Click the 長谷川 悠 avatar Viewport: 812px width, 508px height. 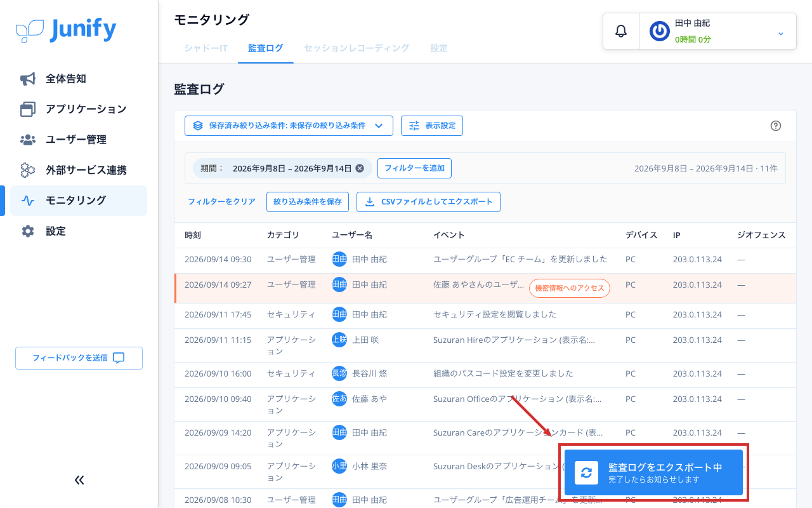[x=339, y=373]
